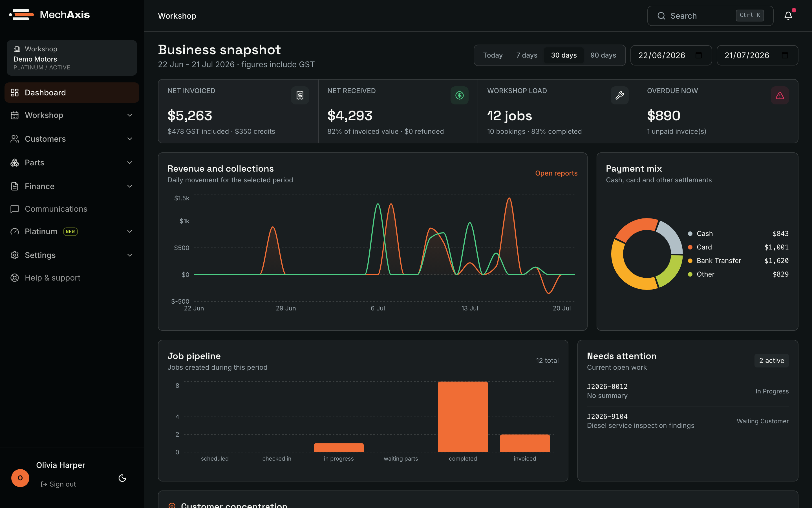Image resolution: width=812 pixels, height=508 pixels.
Task: Open the notifications bell
Action: tap(788, 16)
